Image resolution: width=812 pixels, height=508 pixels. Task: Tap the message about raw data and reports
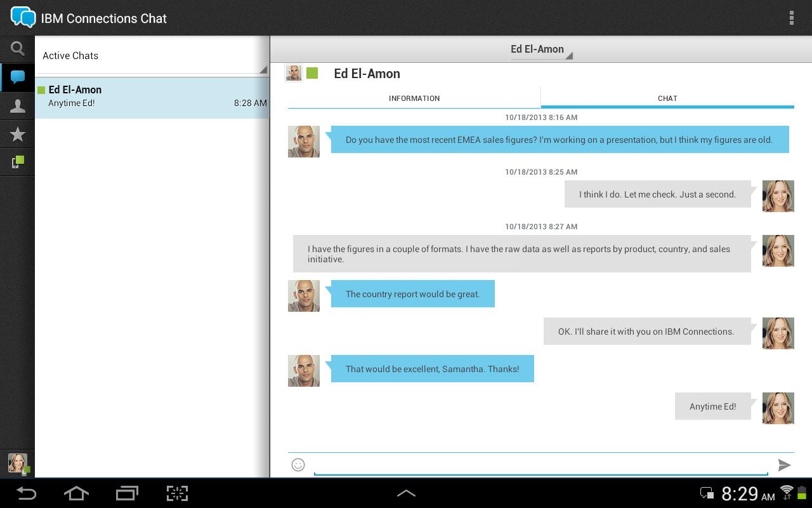tap(521, 254)
